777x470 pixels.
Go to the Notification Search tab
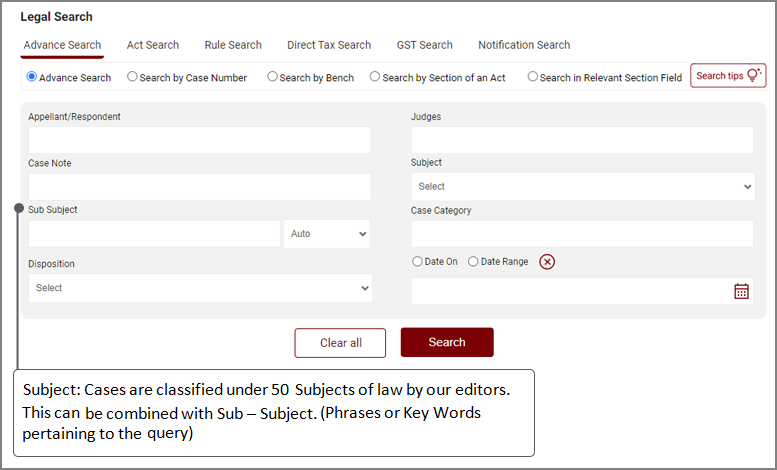pyautogui.click(x=524, y=45)
